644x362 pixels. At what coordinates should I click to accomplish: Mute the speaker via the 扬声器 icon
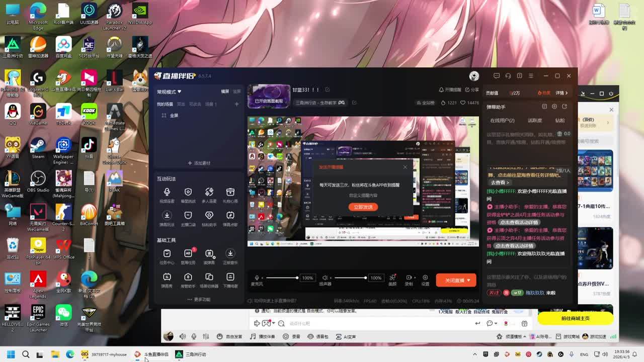[x=325, y=278]
